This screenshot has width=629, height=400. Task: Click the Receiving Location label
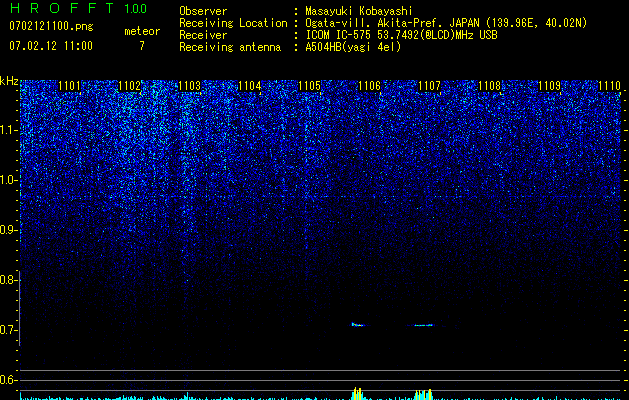(x=233, y=23)
